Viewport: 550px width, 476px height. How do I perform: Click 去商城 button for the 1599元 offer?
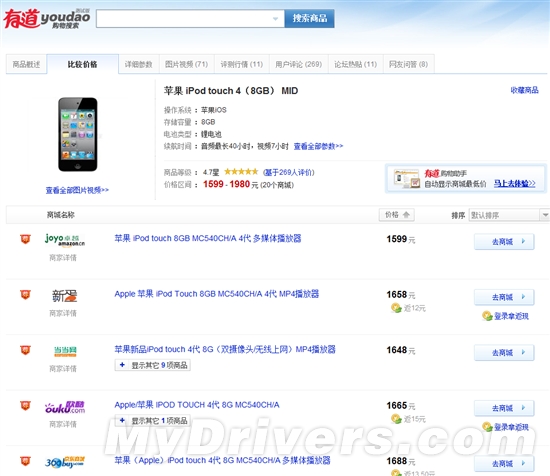[504, 242]
